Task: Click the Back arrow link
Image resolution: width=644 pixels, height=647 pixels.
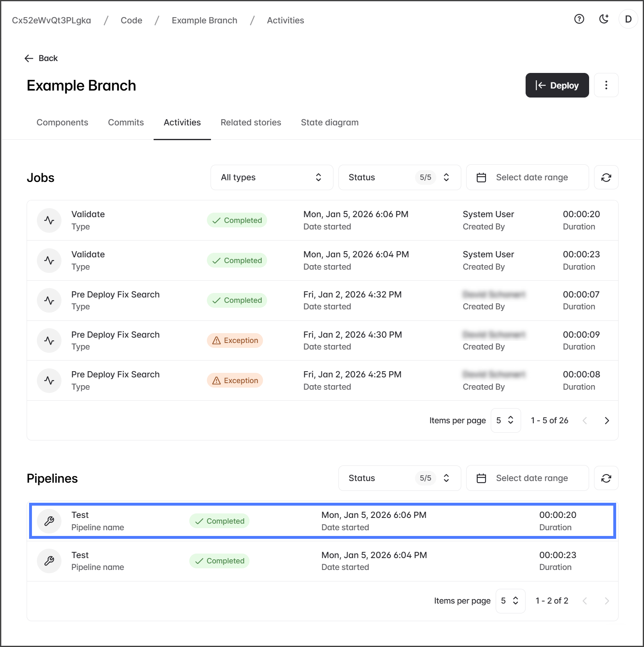Action: point(41,58)
